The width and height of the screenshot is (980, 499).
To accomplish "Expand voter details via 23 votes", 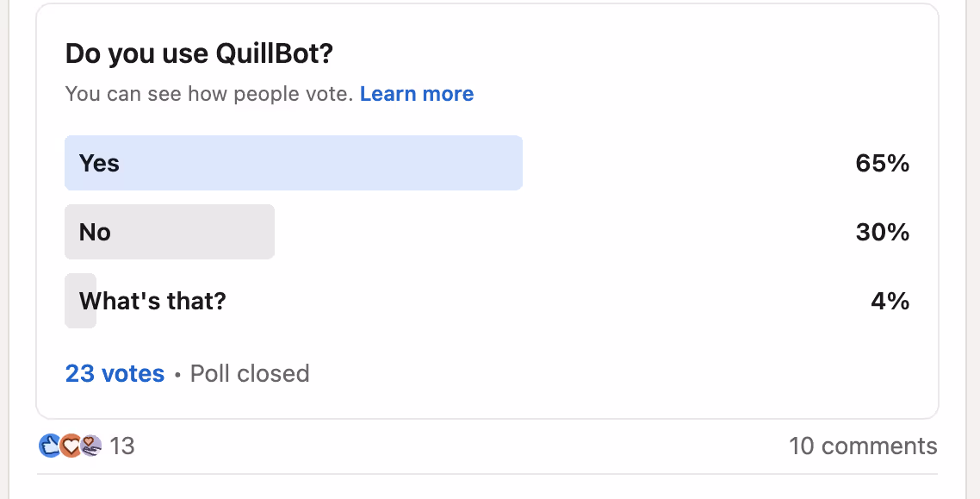I will tap(115, 373).
